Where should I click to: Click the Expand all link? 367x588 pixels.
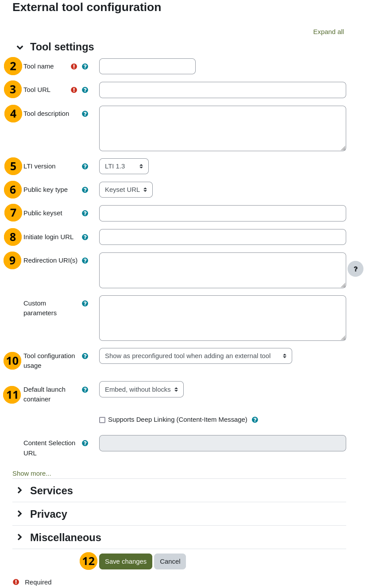[328, 32]
